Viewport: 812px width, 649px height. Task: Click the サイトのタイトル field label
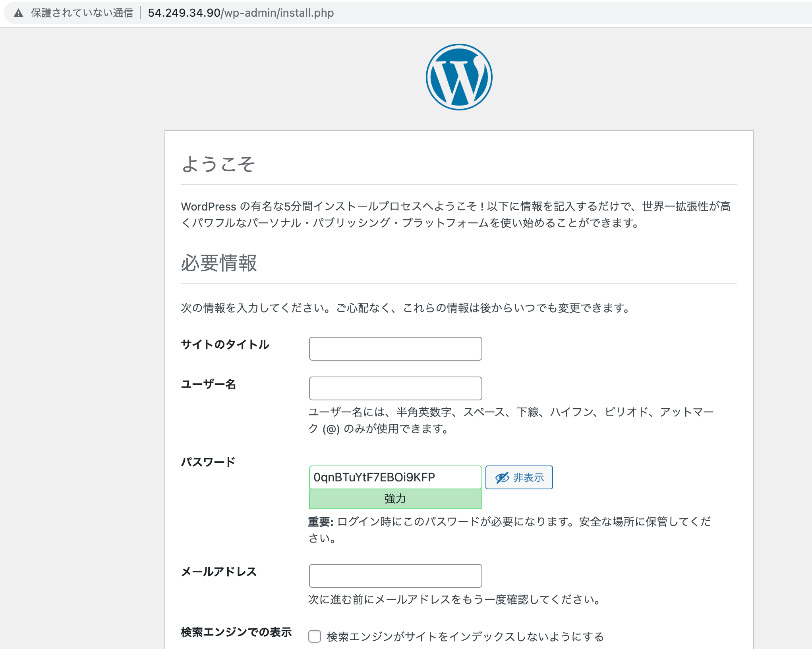click(x=225, y=344)
